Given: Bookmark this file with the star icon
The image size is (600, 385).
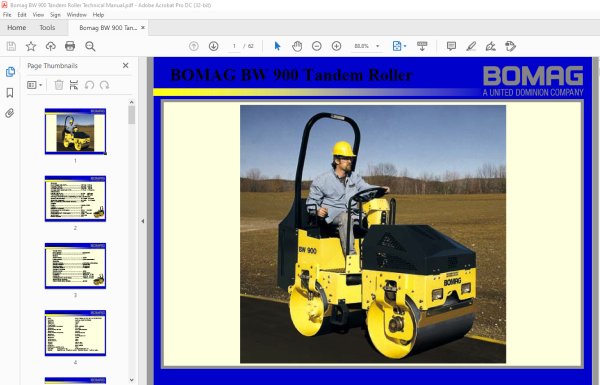Looking at the screenshot, I should tap(31, 46).
